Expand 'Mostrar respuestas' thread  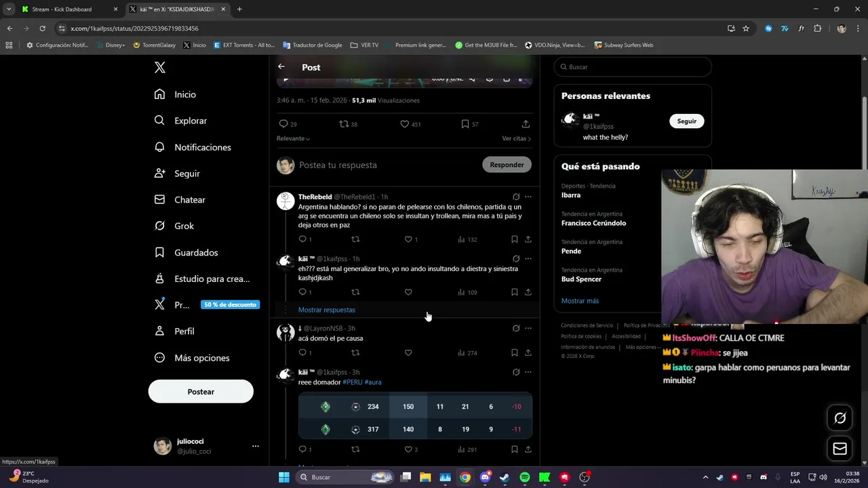pyautogui.click(x=327, y=310)
